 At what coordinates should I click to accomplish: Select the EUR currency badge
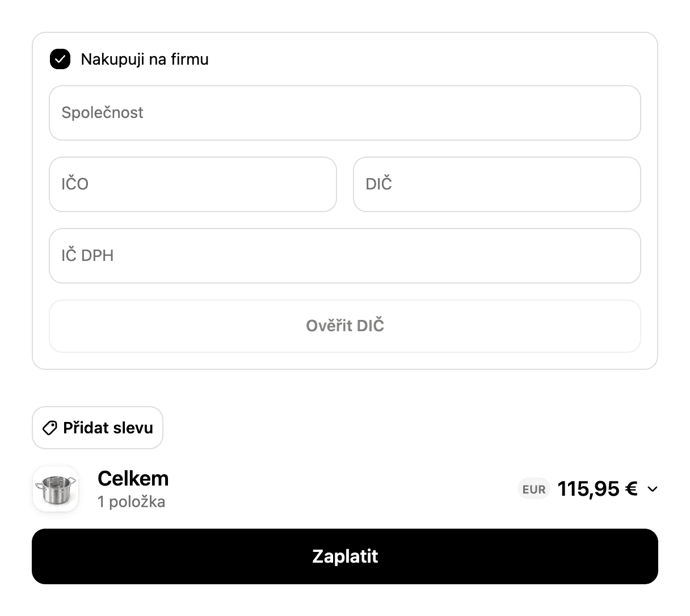pyautogui.click(x=534, y=490)
